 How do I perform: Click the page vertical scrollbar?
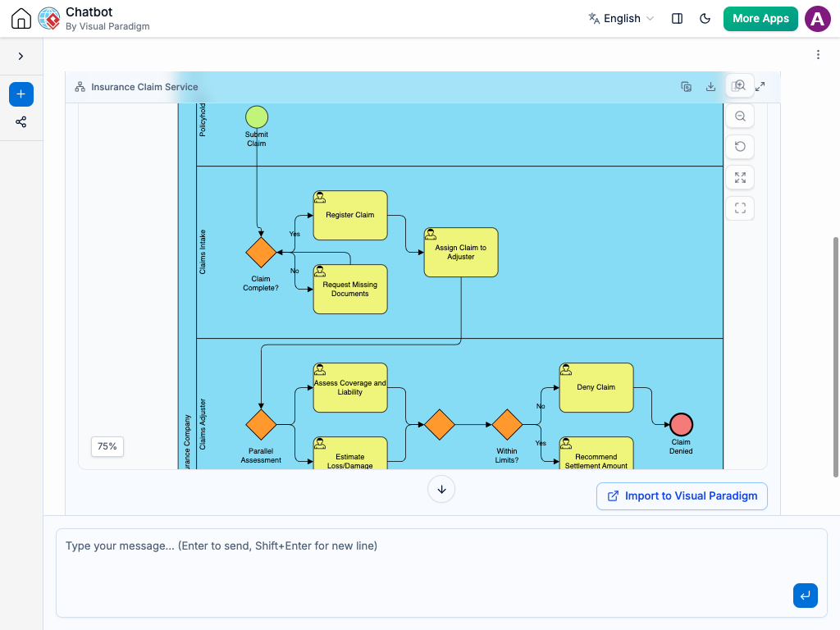[836, 356]
